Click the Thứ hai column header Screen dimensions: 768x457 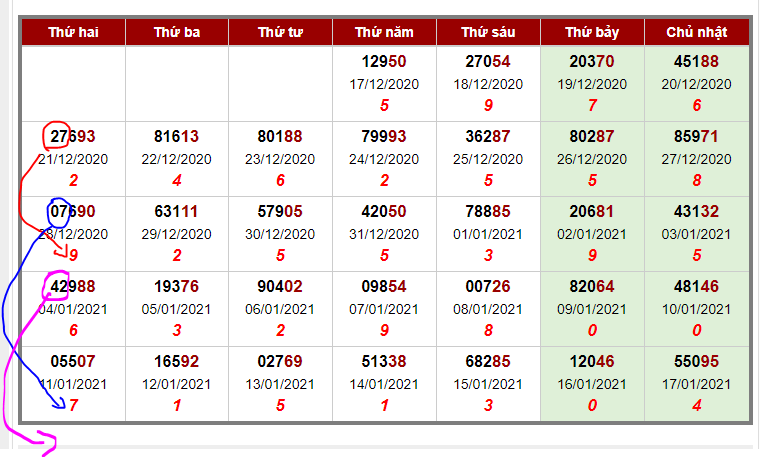73,32
